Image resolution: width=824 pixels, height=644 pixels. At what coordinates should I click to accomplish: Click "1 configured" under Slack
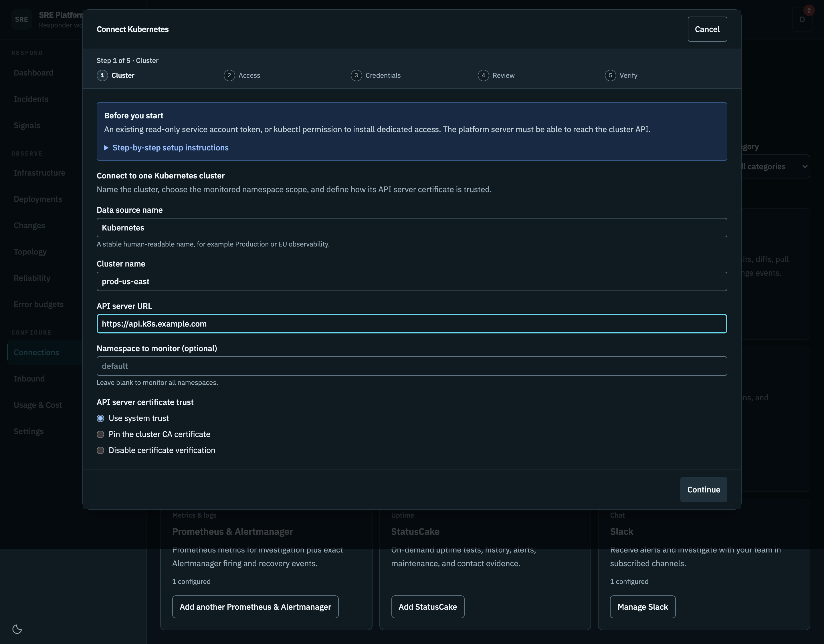[x=629, y=581]
